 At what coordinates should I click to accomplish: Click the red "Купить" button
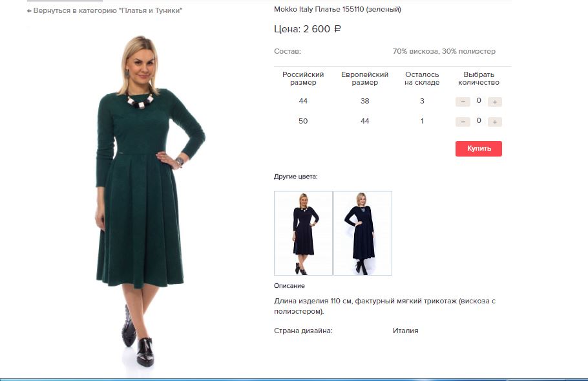point(479,149)
